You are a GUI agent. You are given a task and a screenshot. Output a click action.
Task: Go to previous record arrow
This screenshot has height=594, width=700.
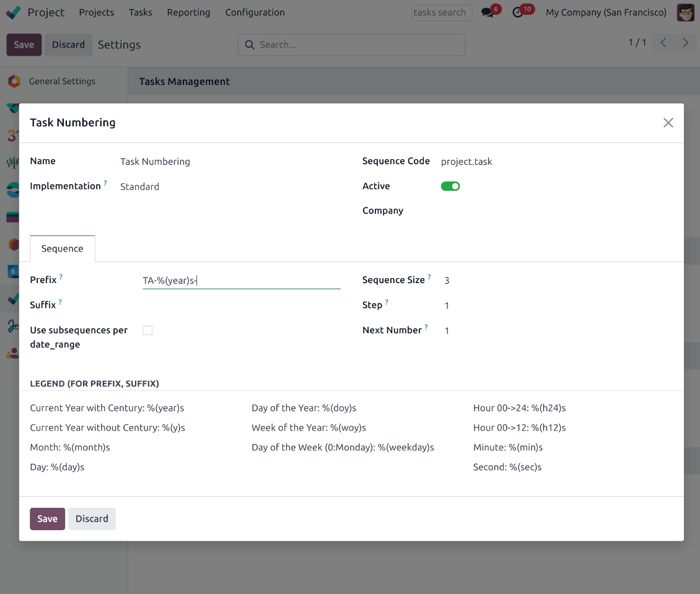coord(663,43)
